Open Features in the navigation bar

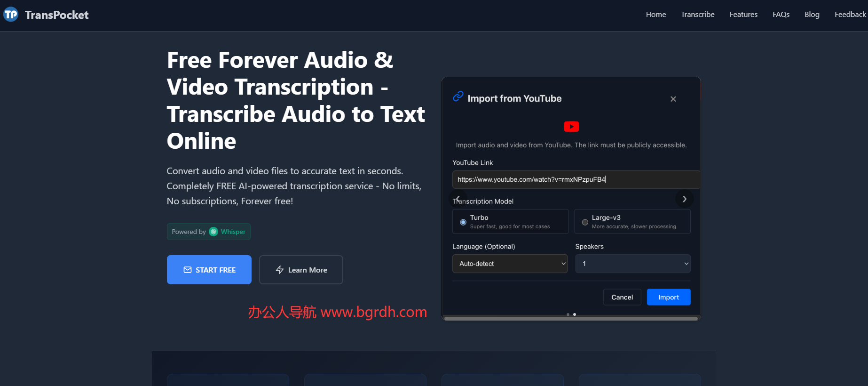(743, 15)
